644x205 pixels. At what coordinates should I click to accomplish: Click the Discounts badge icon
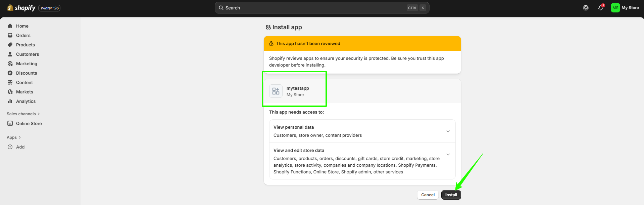point(10,73)
